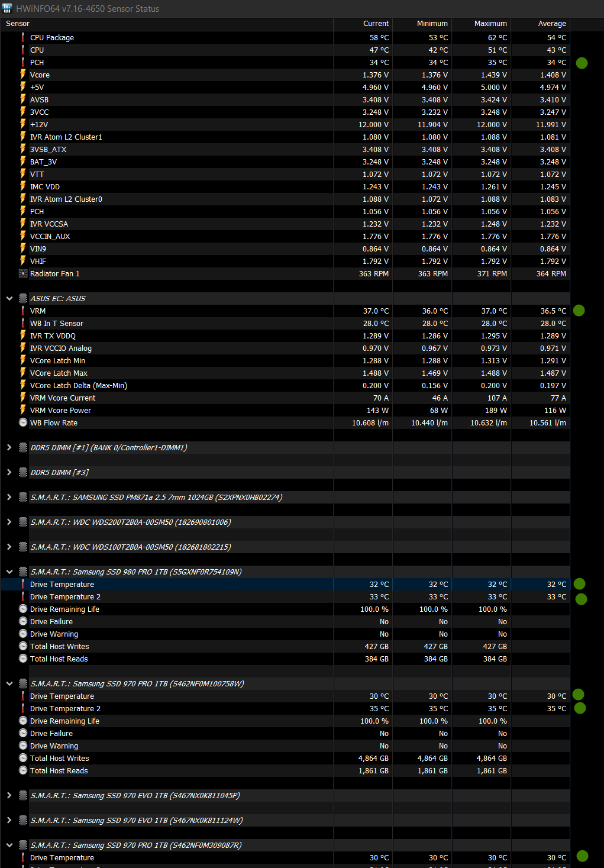This screenshot has height=868, width=604.
Task: Click the Sensor column header
Action: click(167, 24)
